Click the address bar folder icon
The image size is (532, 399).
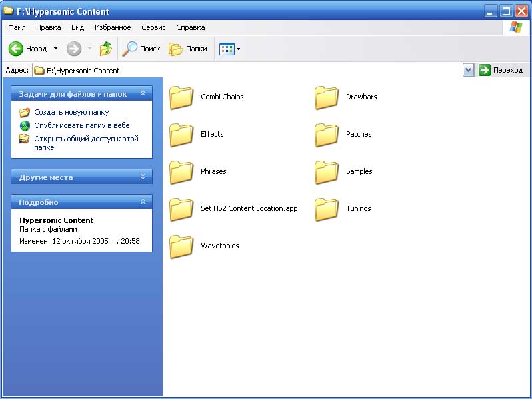[x=39, y=71]
